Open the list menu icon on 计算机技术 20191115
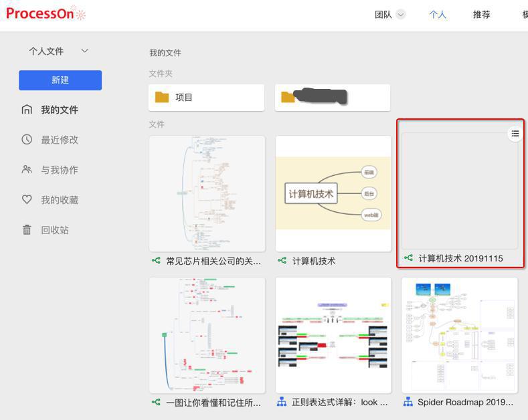The image size is (528, 420). (515, 134)
